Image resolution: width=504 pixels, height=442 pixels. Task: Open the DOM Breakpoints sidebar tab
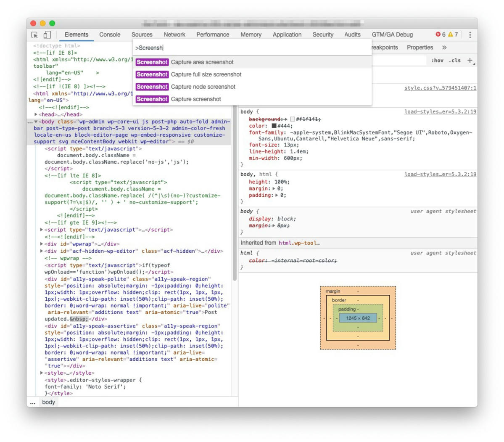coord(385,48)
